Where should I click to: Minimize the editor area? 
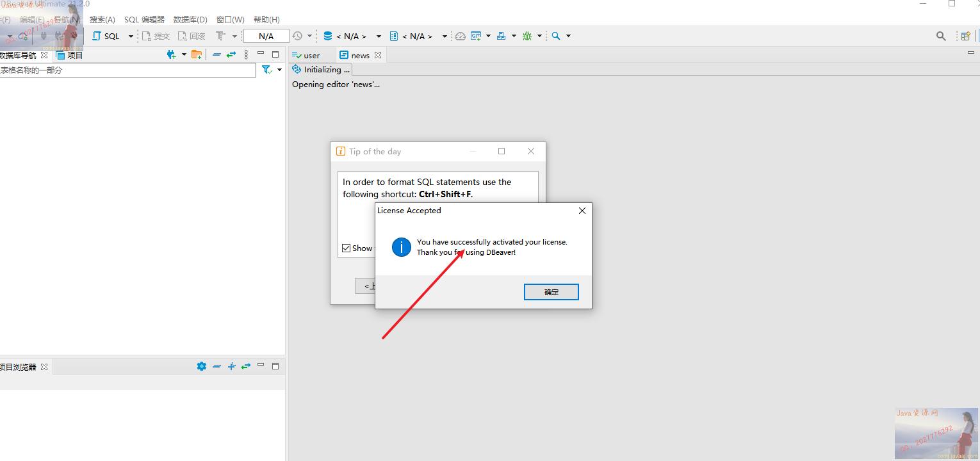click(970, 53)
